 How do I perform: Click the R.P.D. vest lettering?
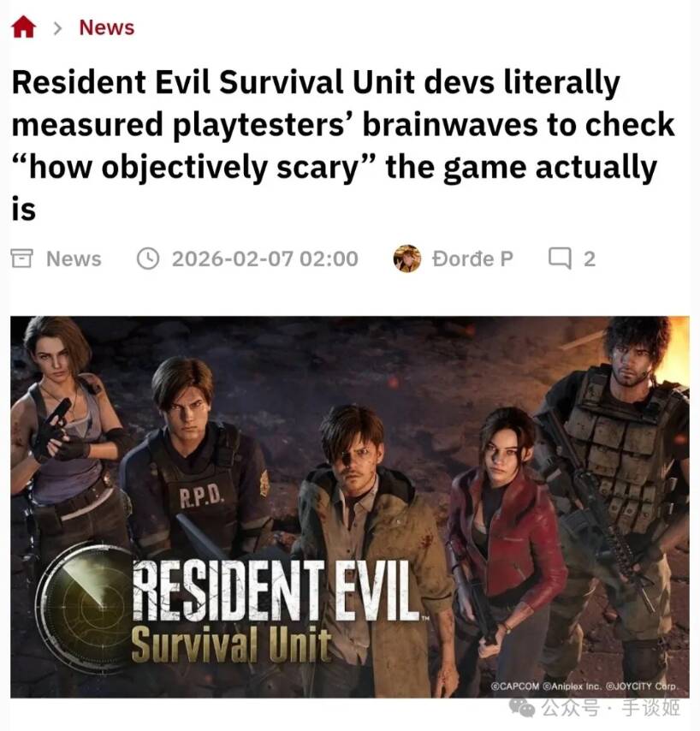pyautogui.click(x=202, y=498)
